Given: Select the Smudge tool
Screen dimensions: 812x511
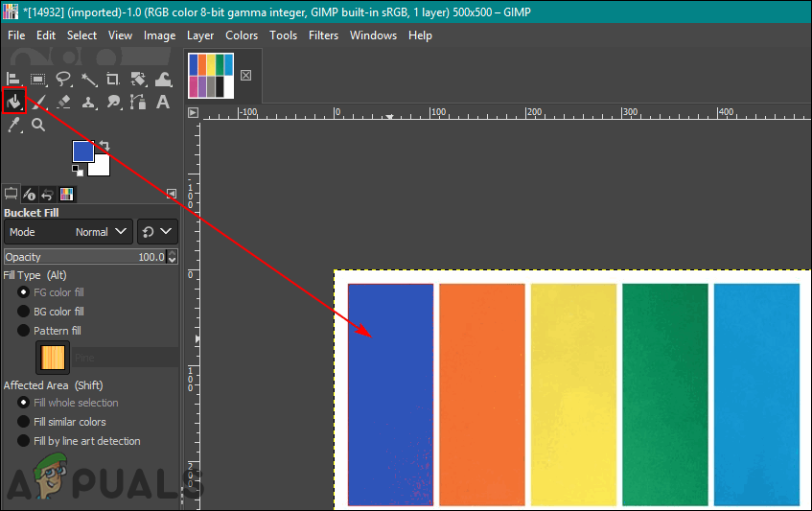Looking at the screenshot, I should pyautogui.click(x=113, y=102).
